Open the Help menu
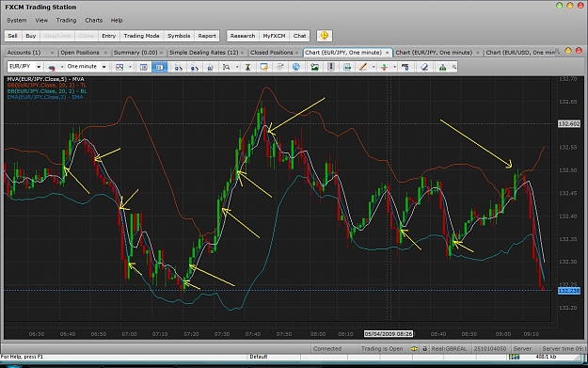 tap(117, 21)
